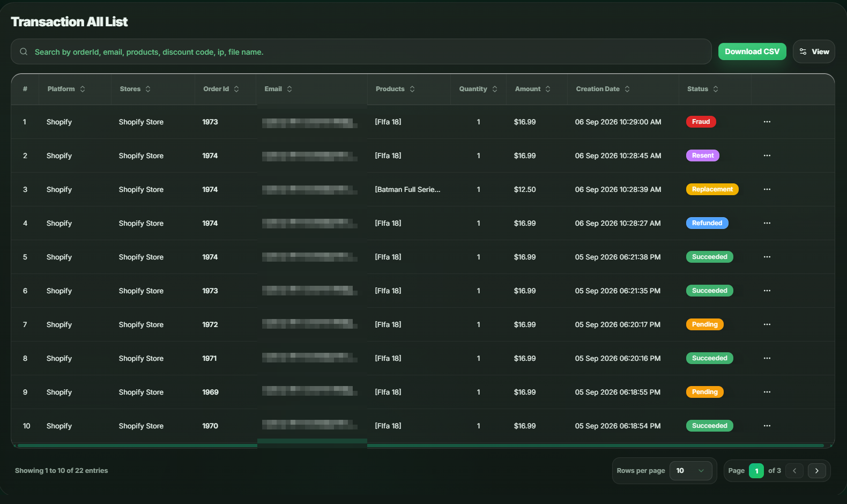Sort by the Platform column
Viewport: 847px width, 504px height.
pyautogui.click(x=66, y=89)
